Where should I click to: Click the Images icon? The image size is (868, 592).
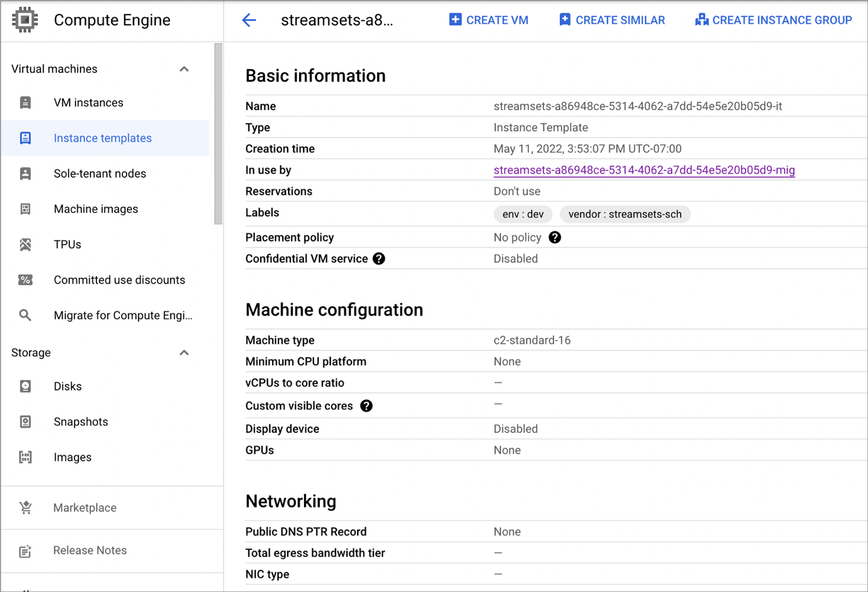point(25,457)
